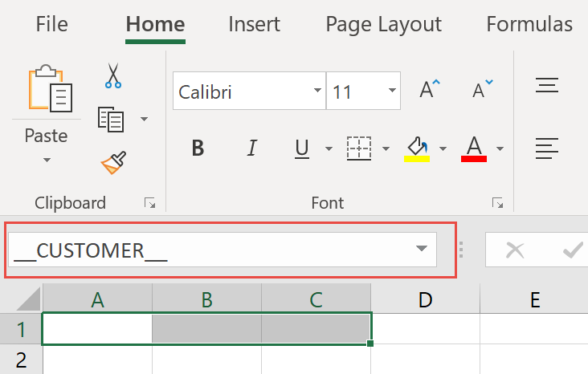This screenshot has width=588, height=374.
Task: Select column A header
Action: pos(97,299)
